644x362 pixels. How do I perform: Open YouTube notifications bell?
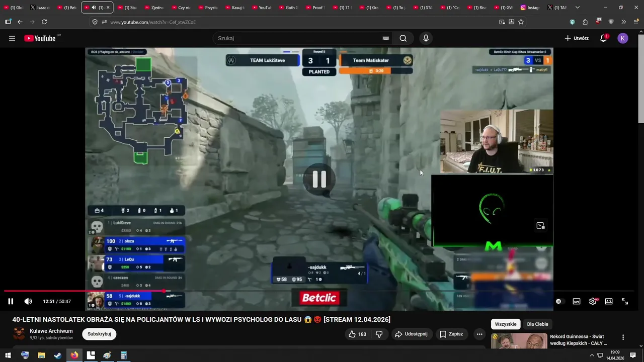click(x=604, y=38)
